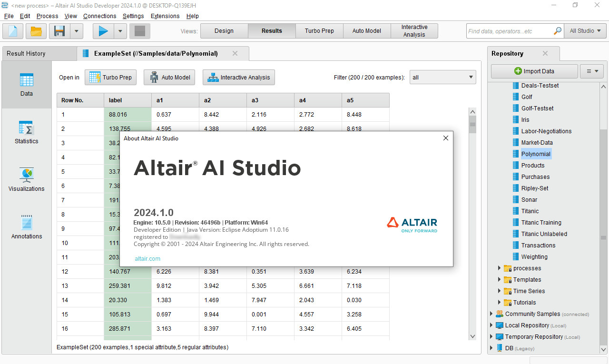The image size is (609, 364).
Task: Close the About Altair AI Studio dialog
Action: point(446,138)
